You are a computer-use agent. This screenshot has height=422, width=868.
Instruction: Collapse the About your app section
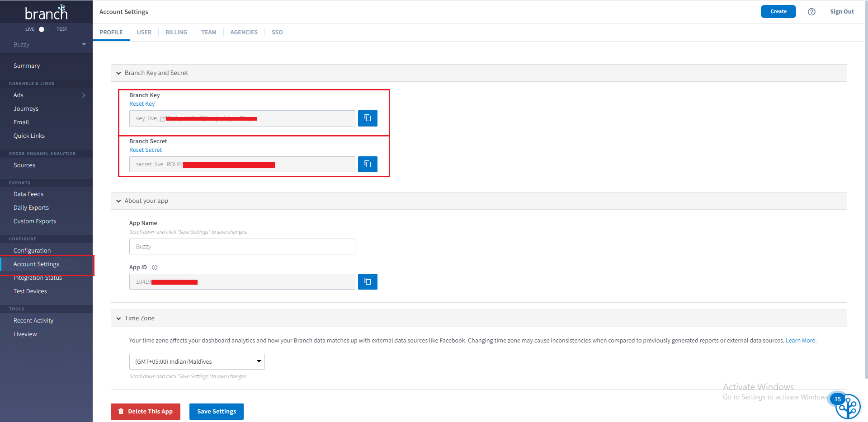click(x=119, y=201)
